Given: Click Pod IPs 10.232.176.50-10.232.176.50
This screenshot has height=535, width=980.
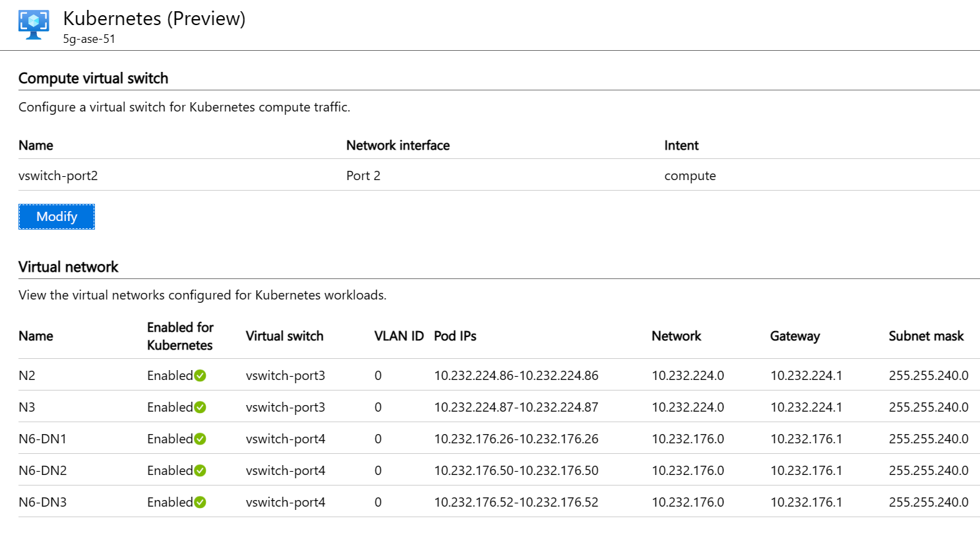Looking at the screenshot, I should 516,471.
